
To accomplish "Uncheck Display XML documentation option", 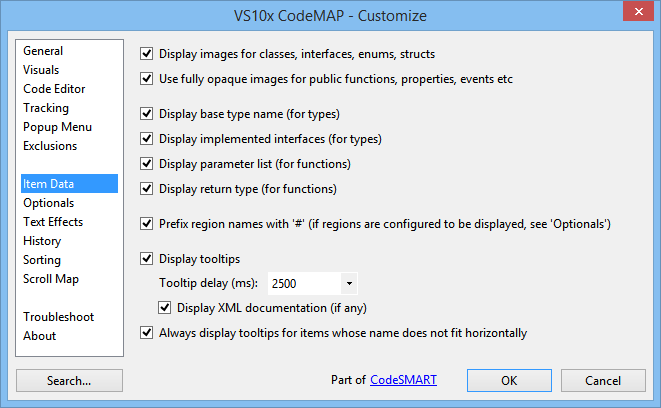I will click(x=164, y=308).
